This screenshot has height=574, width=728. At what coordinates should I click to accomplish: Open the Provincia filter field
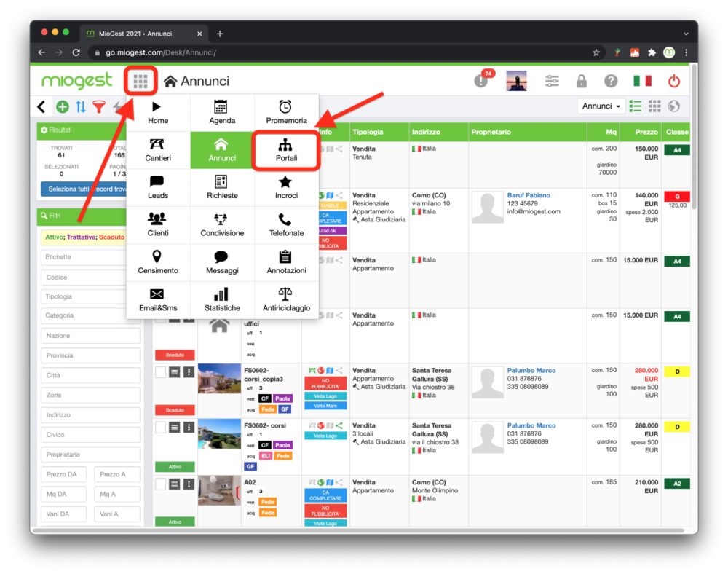[90, 355]
